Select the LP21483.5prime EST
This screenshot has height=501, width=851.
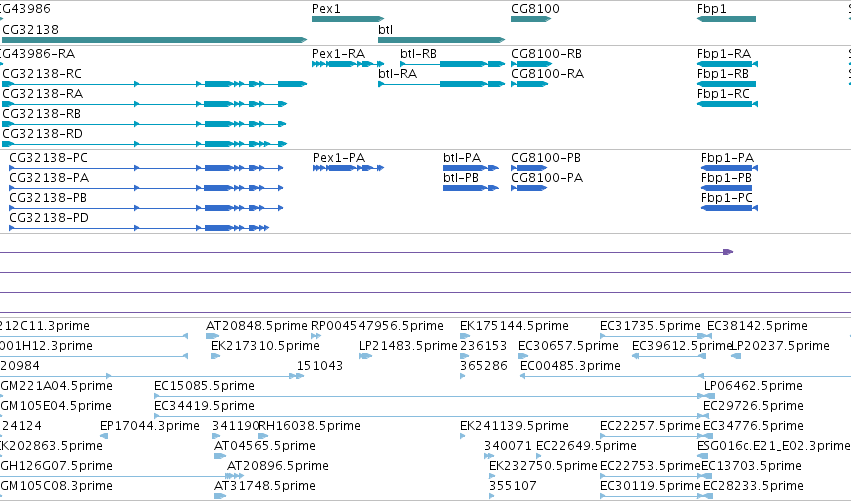click(x=365, y=356)
